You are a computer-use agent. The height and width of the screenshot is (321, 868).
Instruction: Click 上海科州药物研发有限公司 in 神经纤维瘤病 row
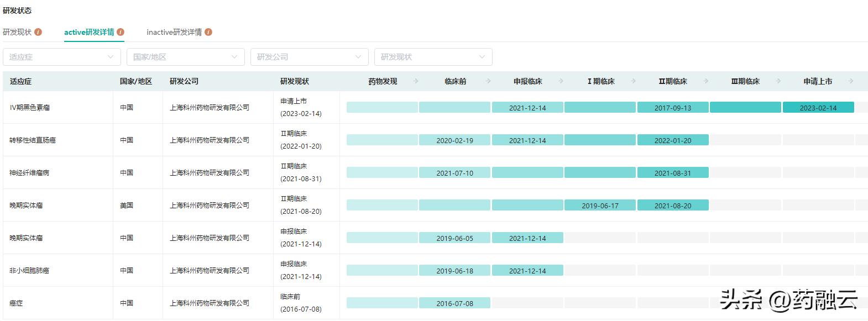(210, 173)
